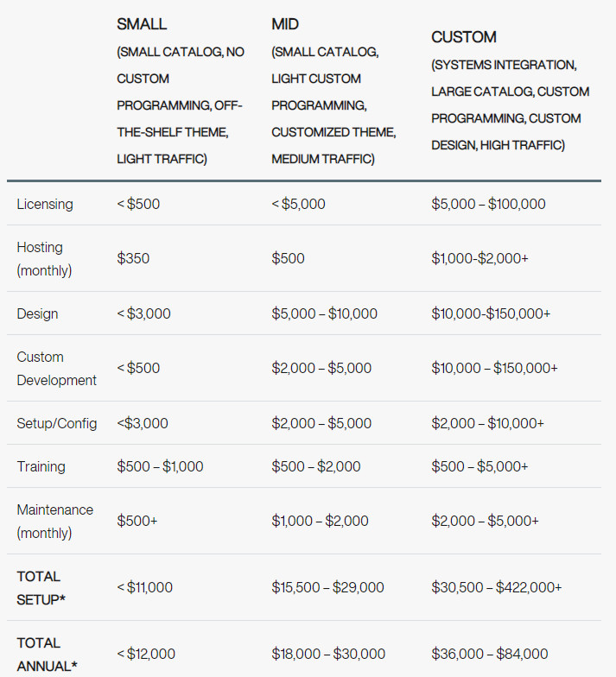Image resolution: width=616 pixels, height=677 pixels.
Task: Click the MID column heading
Action: pos(285,24)
